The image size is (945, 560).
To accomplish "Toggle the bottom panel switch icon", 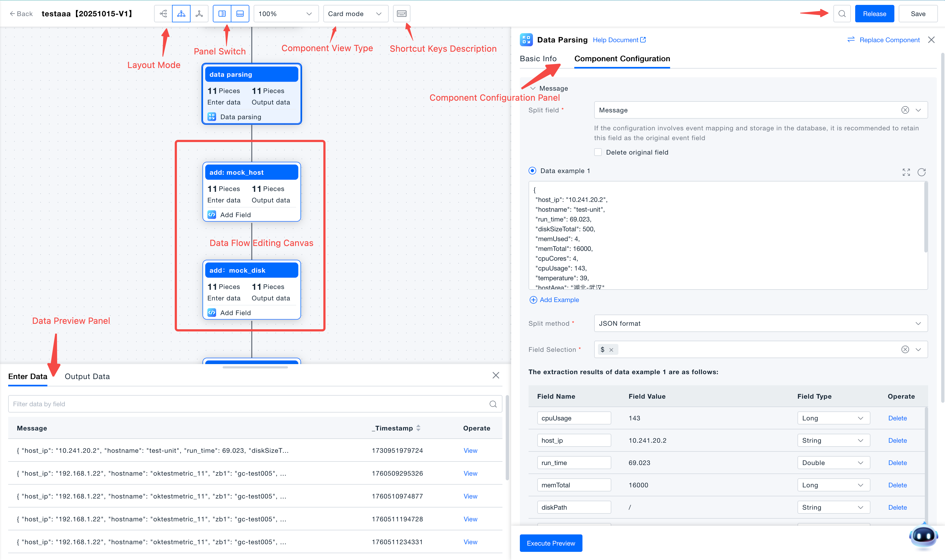I will pyautogui.click(x=240, y=14).
